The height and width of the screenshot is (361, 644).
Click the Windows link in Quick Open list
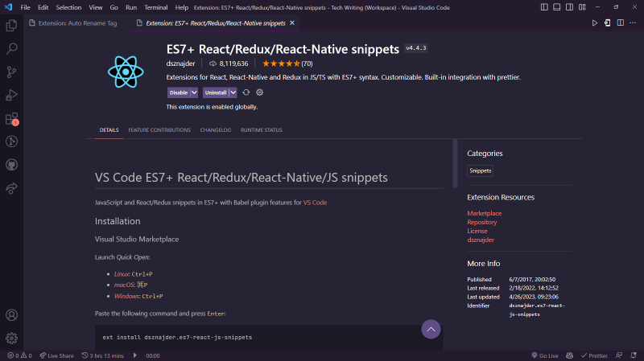[x=126, y=296]
